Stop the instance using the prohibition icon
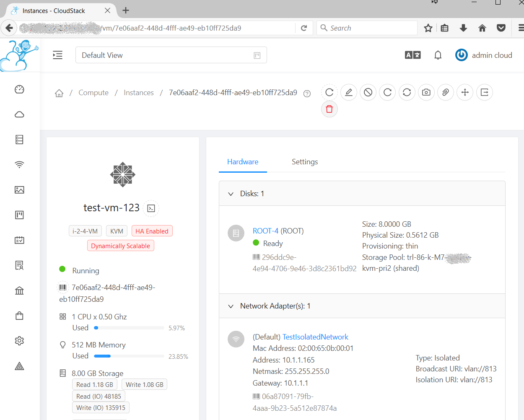 pos(368,92)
